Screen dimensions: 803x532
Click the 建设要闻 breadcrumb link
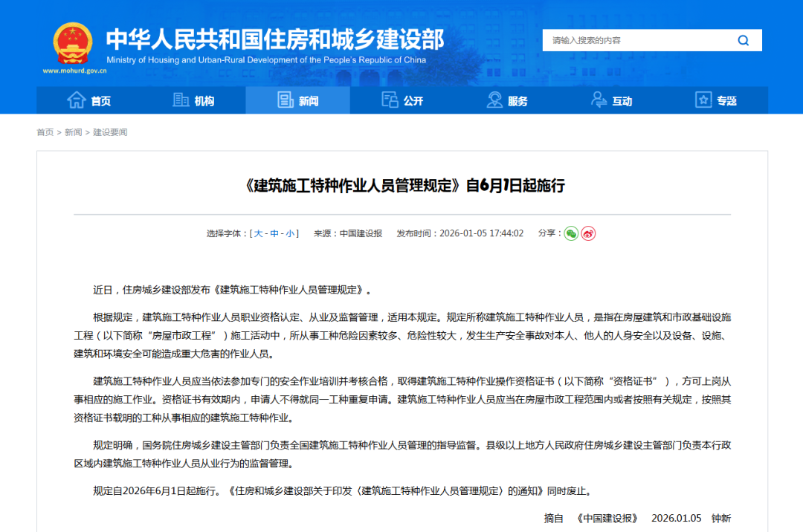click(x=110, y=132)
